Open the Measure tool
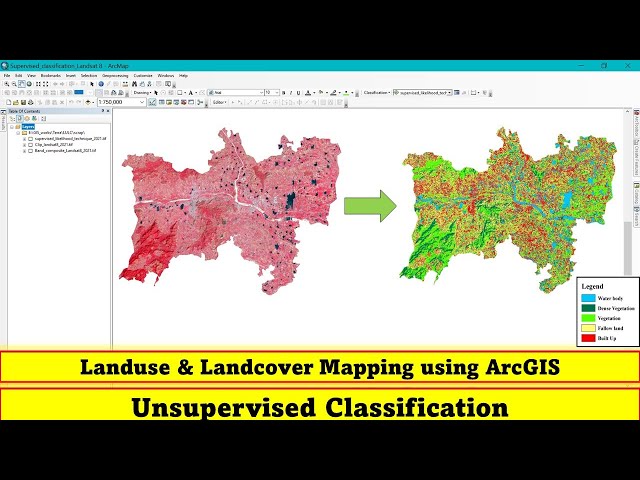 tap(125, 84)
